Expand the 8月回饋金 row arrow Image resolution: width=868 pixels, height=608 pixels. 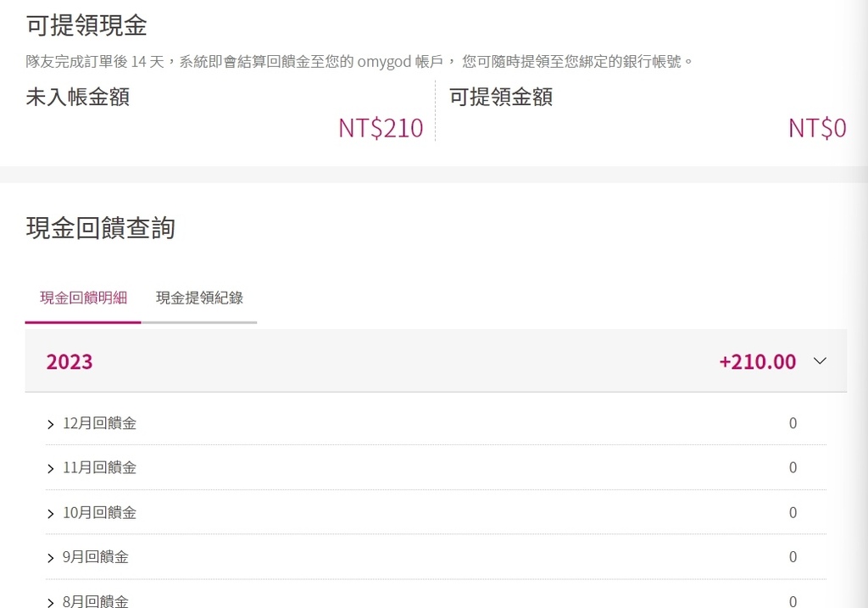[x=50, y=602]
